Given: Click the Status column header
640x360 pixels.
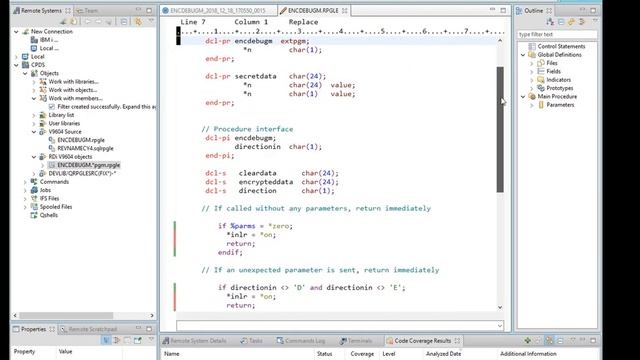Looking at the screenshot, I should tap(324, 354).
